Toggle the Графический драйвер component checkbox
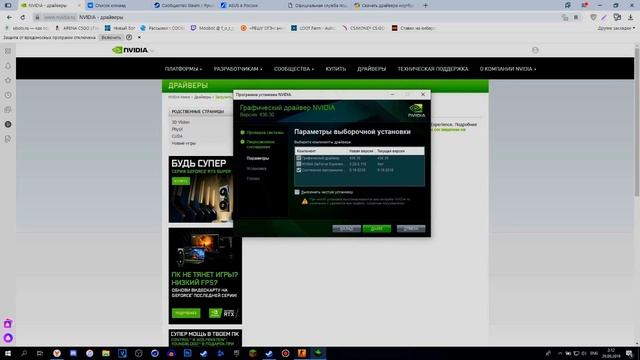 tap(298, 158)
